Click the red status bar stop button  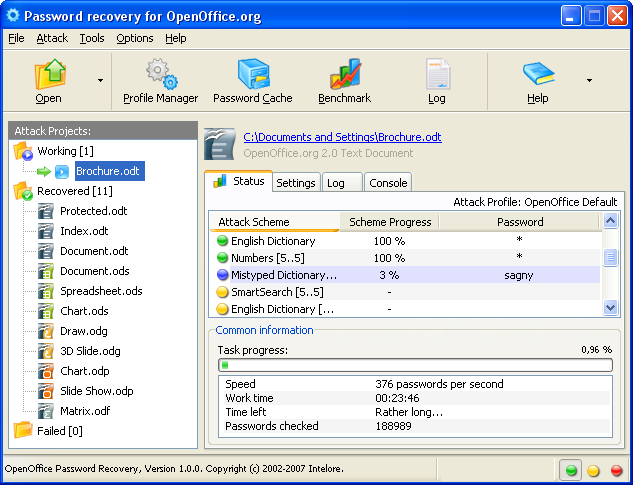click(616, 470)
